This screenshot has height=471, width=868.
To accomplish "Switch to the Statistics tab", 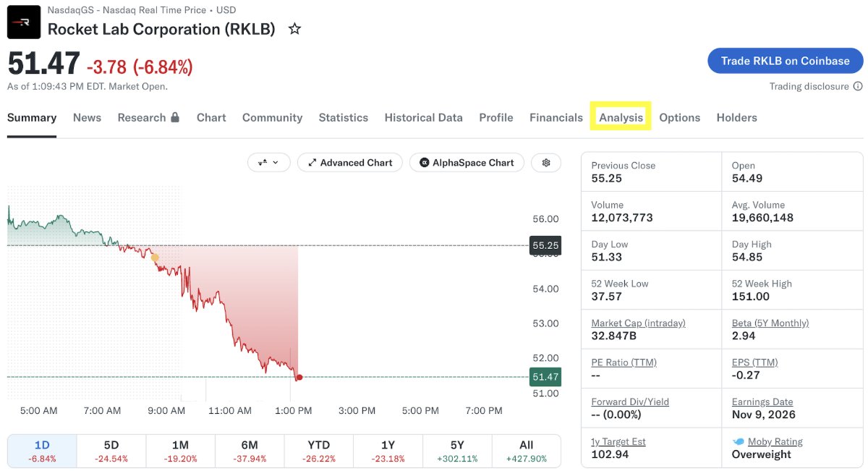I will pos(344,117).
